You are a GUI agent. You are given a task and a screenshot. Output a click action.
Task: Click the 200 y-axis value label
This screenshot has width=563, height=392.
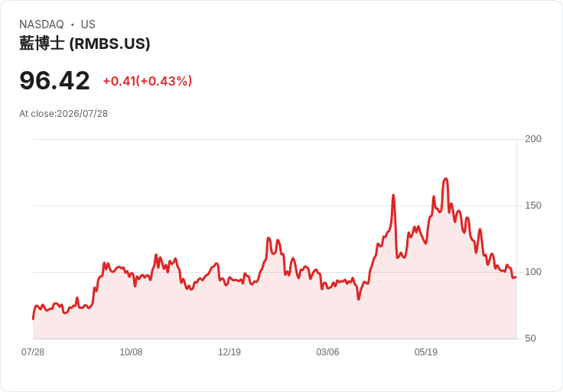point(533,139)
